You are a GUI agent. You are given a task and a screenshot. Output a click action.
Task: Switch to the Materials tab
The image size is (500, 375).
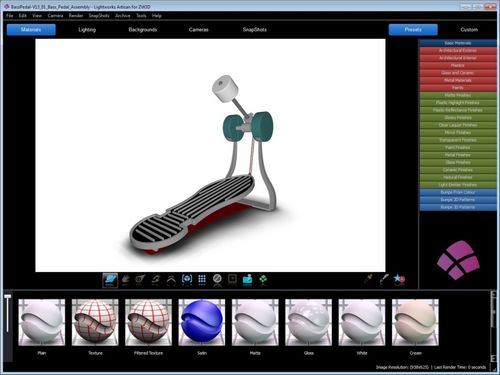tap(31, 30)
